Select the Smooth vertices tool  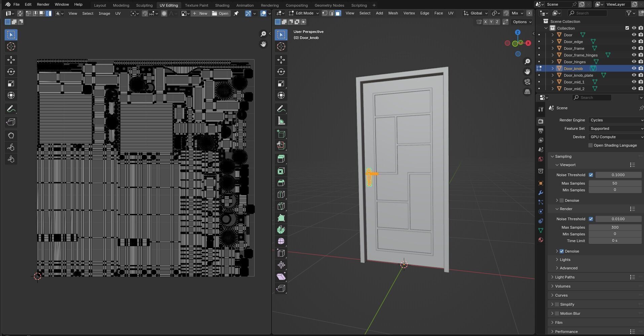(281, 241)
